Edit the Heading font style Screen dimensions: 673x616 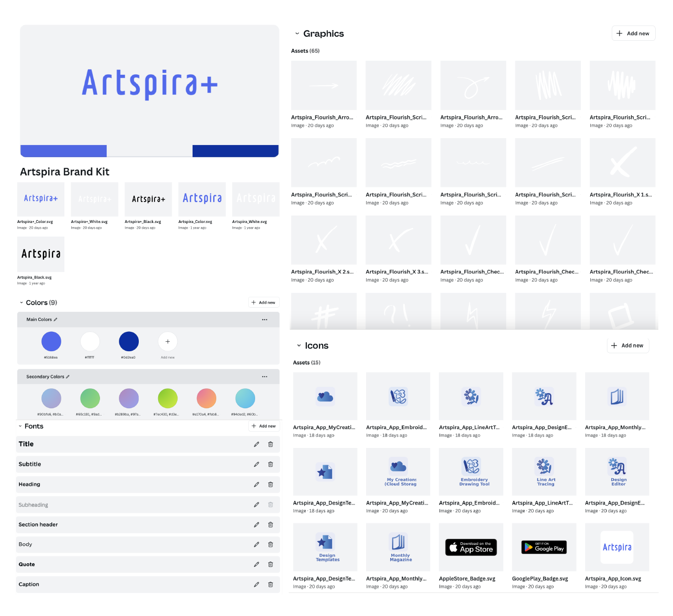click(x=256, y=485)
